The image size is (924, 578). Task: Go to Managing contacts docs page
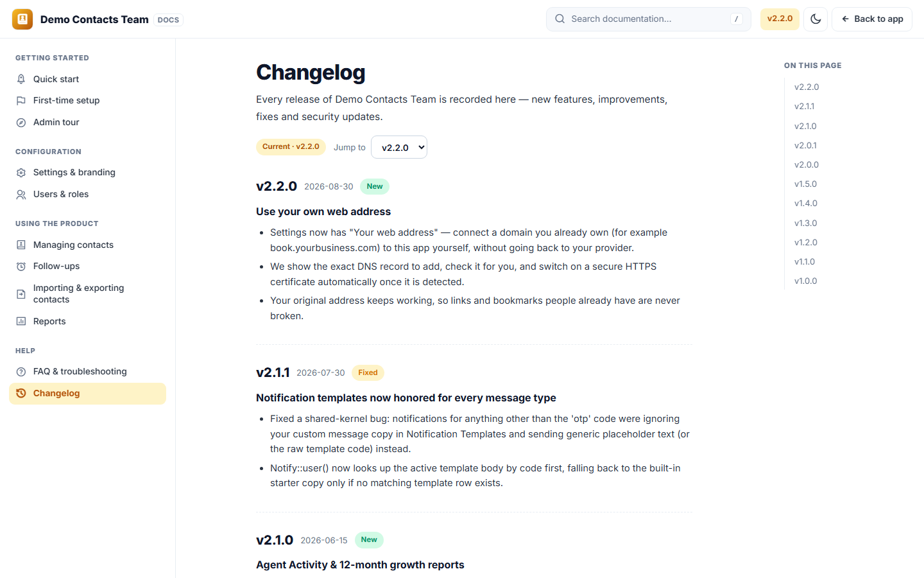[87, 245]
